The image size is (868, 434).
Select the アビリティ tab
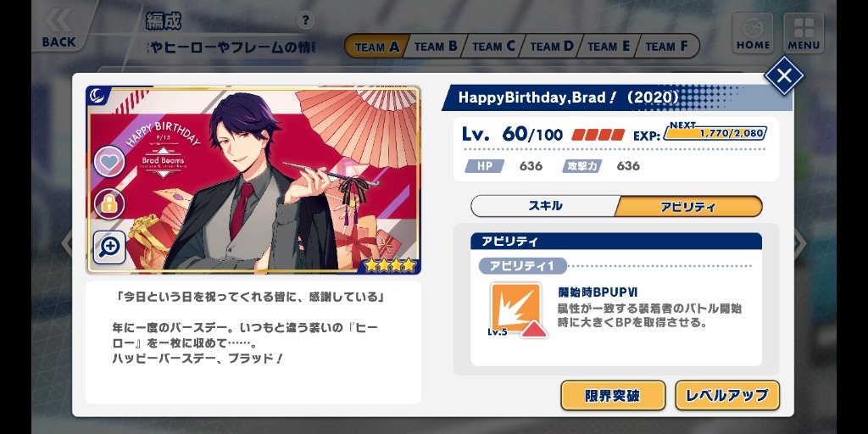click(688, 207)
